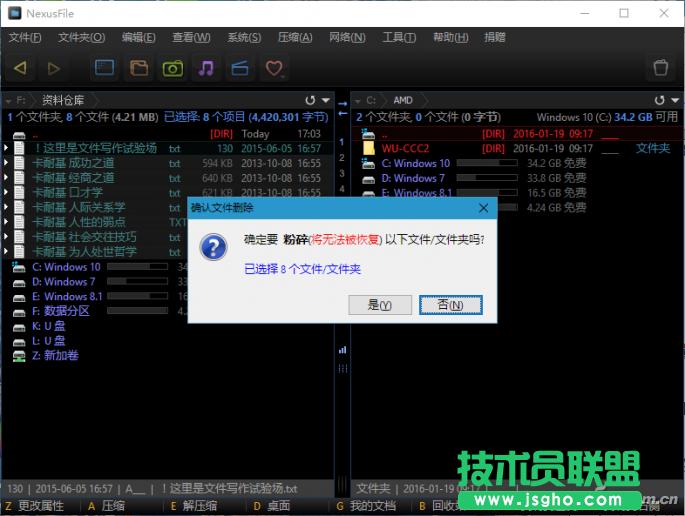685x516 pixels.
Task: Expand the right panel path dropdown arrow
Action: [674, 101]
